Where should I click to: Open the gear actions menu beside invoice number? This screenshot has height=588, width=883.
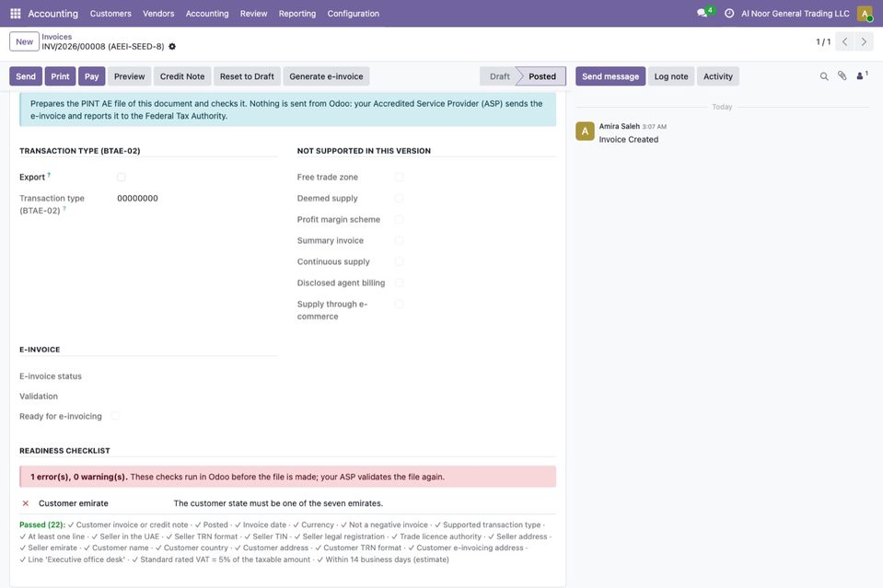[x=172, y=46]
